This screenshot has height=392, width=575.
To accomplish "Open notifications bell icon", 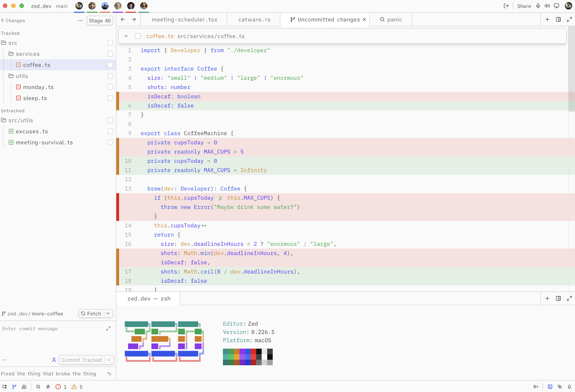I will (569, 386).
